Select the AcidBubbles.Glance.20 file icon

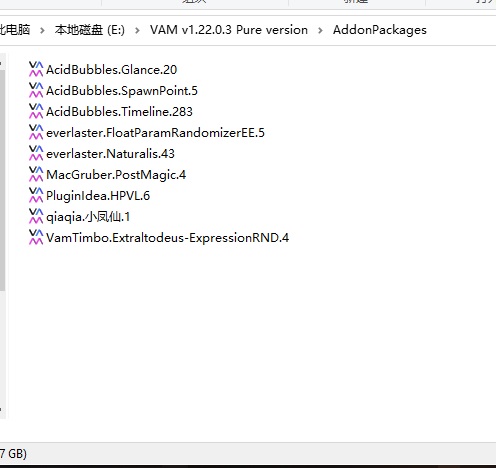point(36,69)
